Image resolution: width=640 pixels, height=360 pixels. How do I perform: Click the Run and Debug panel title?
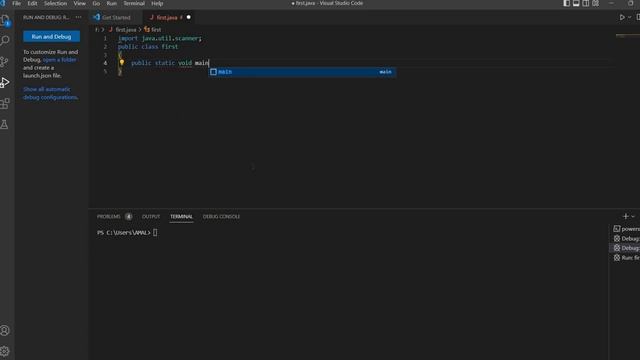pos(46,18)
